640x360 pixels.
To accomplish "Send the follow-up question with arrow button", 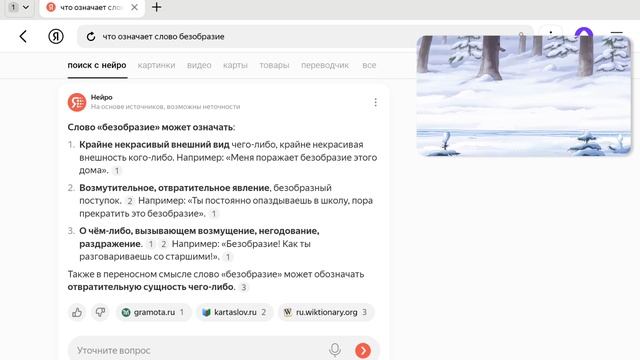I will [x=363, y=350].
